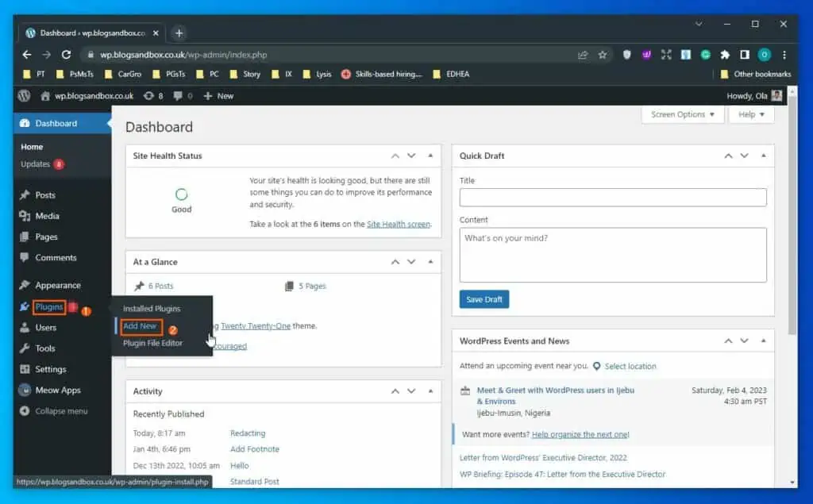Expand the Help dropdown
Screen dimensions: 813x504
point(751,114)
